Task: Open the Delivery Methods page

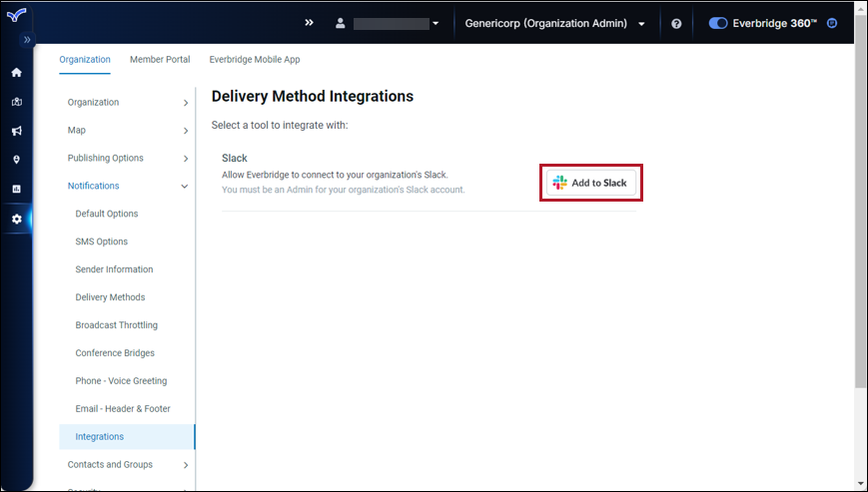Action: [x=110, y=297]
